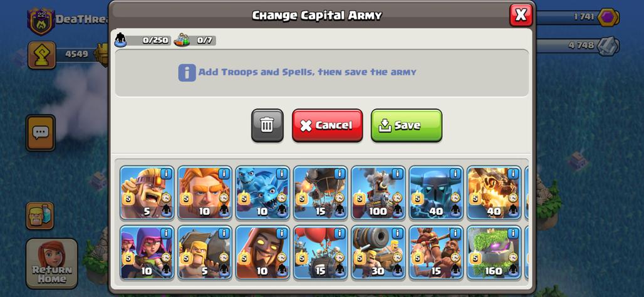
Task: Open the capital trophy icon showing 4549
Action: (42, 55)
